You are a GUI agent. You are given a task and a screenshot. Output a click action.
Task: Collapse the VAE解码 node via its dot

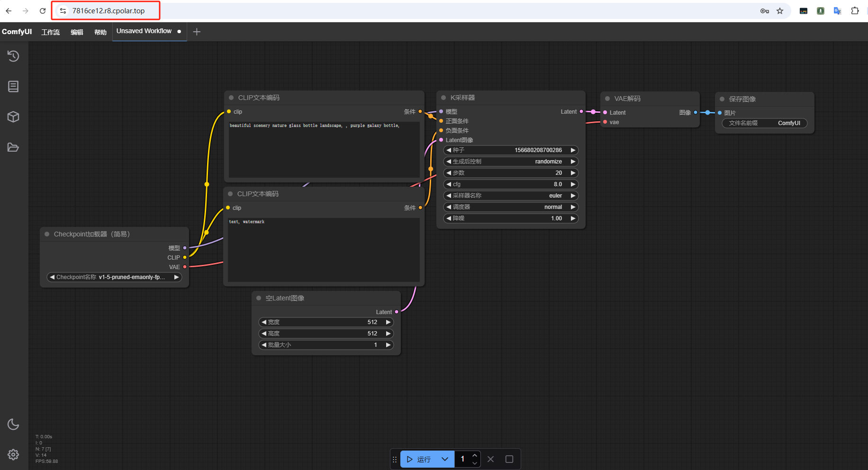pyautogui.click(x=607, y=99)
